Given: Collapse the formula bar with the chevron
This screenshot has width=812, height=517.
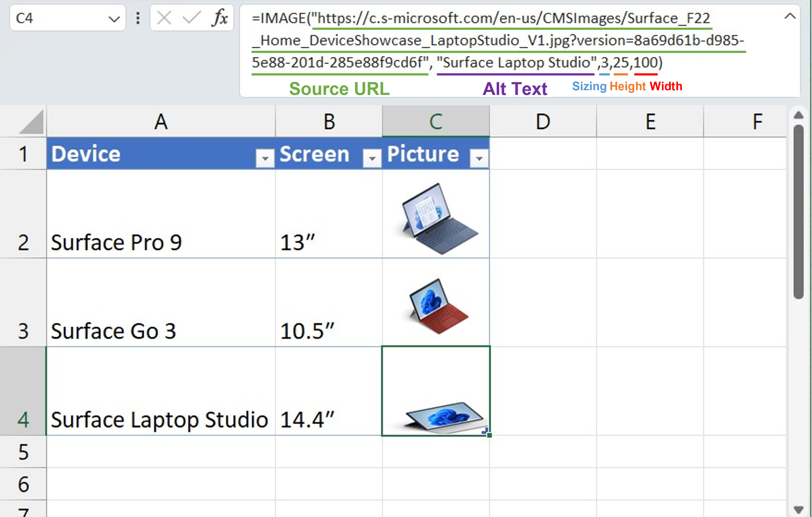Looking at the screenshot, I should [790, 17].
